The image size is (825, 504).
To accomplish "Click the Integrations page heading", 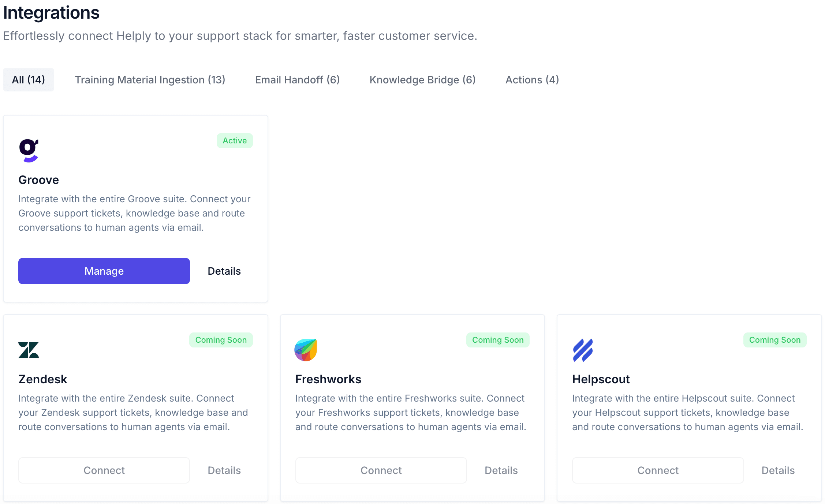I will coord(51,13).
